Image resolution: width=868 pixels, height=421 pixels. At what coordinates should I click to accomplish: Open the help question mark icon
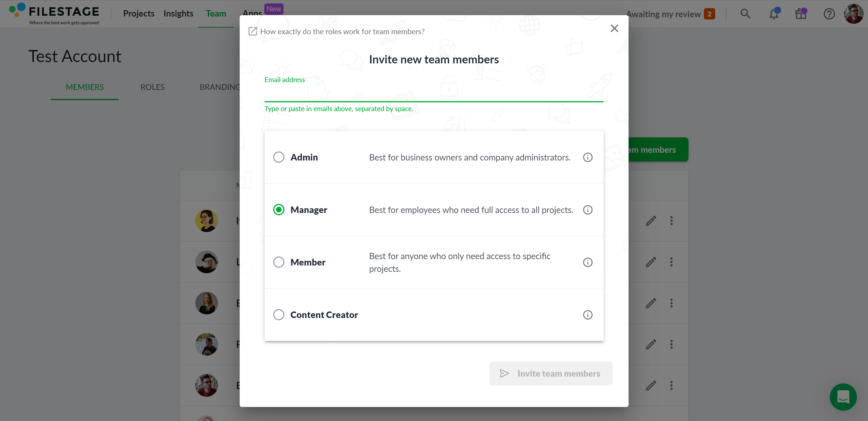pyautogui.click(x=829, y=14)
